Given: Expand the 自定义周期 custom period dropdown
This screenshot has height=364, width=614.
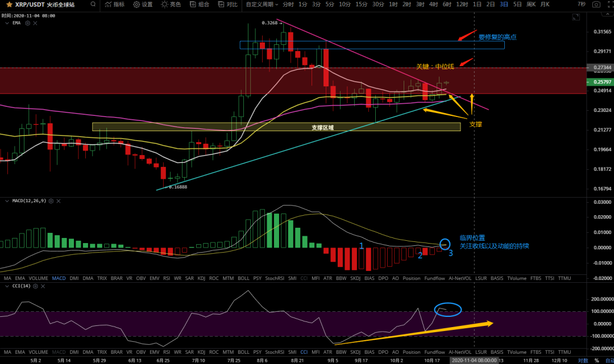Looking at the screenshot, I should tap(262, 5).
